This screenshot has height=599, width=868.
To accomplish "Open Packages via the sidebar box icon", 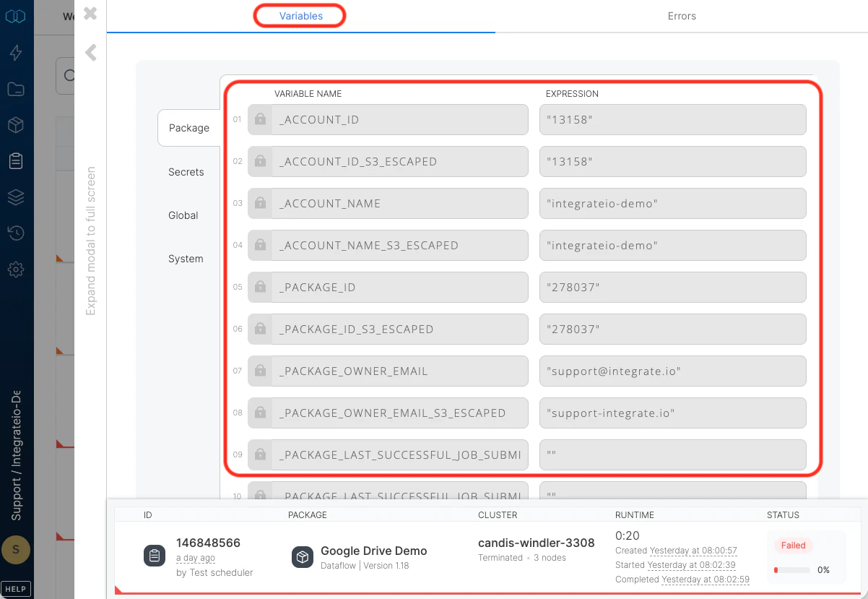I will point(16,125).
